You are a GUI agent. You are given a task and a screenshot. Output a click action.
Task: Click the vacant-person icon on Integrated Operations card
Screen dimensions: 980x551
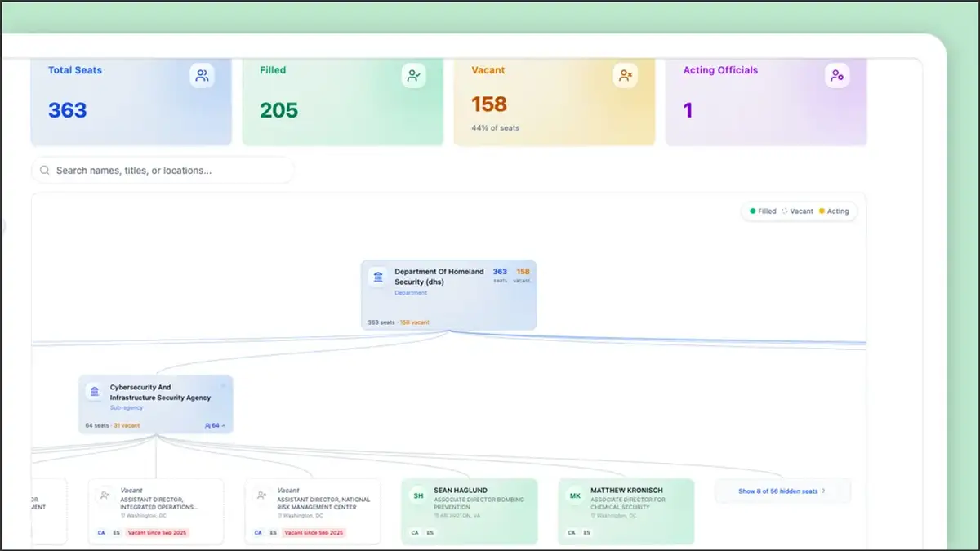click(105, 495)
